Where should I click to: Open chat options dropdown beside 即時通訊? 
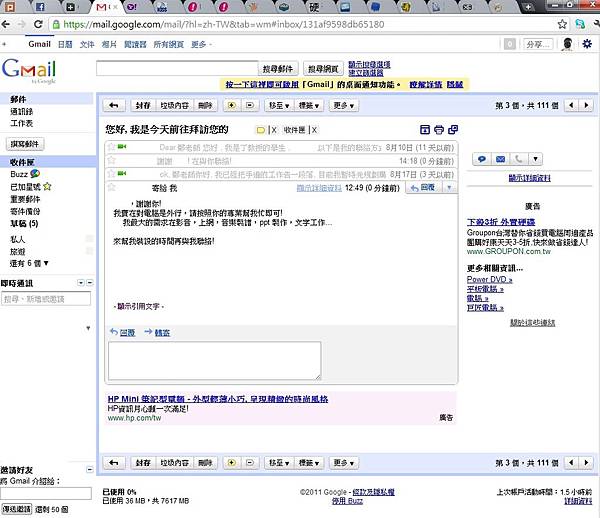(x=81, y=283)
